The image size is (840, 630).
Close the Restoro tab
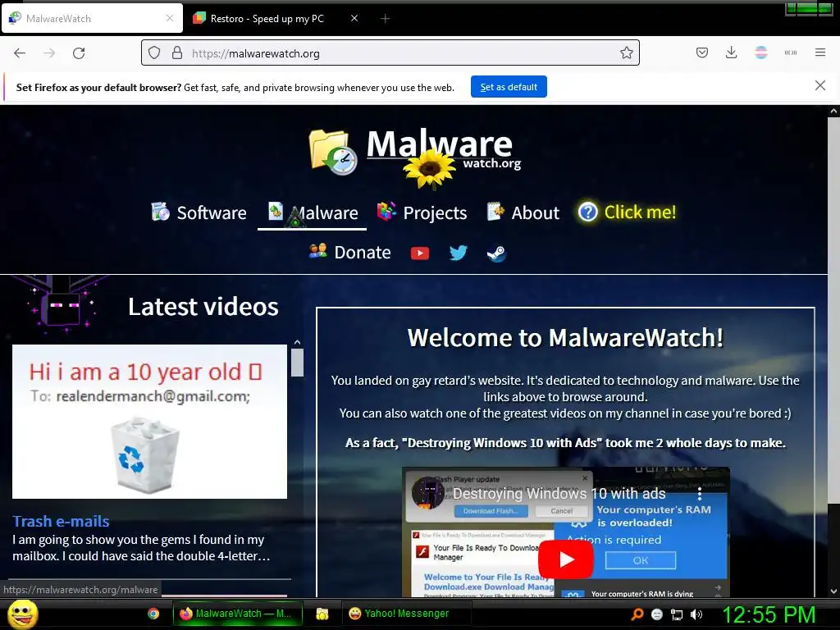point(354,18)
